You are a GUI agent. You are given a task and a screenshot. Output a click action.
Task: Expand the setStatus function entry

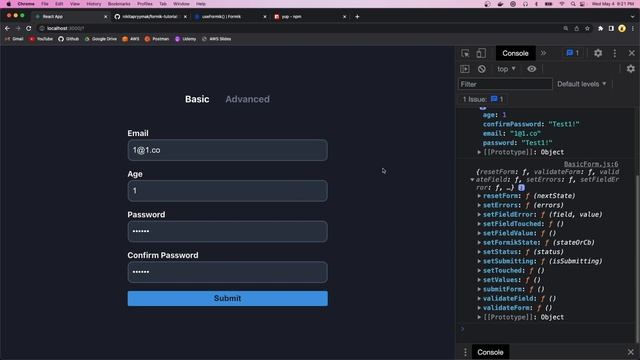[479, 252]
